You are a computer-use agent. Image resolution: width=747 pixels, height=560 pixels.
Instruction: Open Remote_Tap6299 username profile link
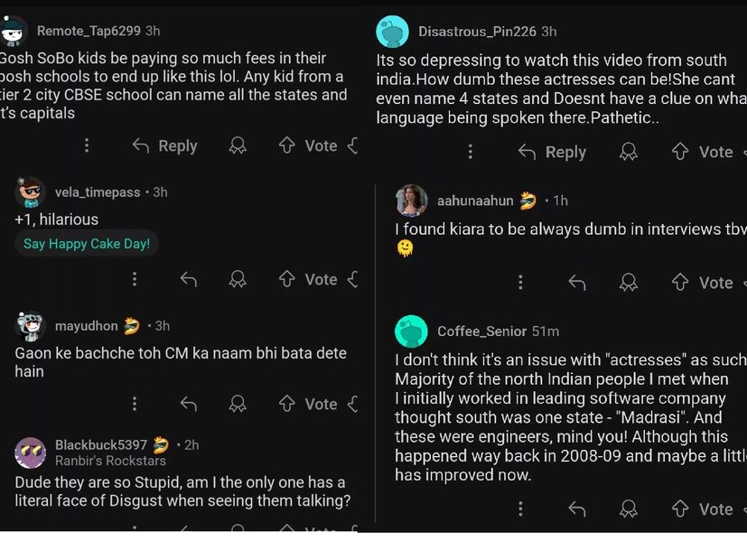(x=88, y=31)
